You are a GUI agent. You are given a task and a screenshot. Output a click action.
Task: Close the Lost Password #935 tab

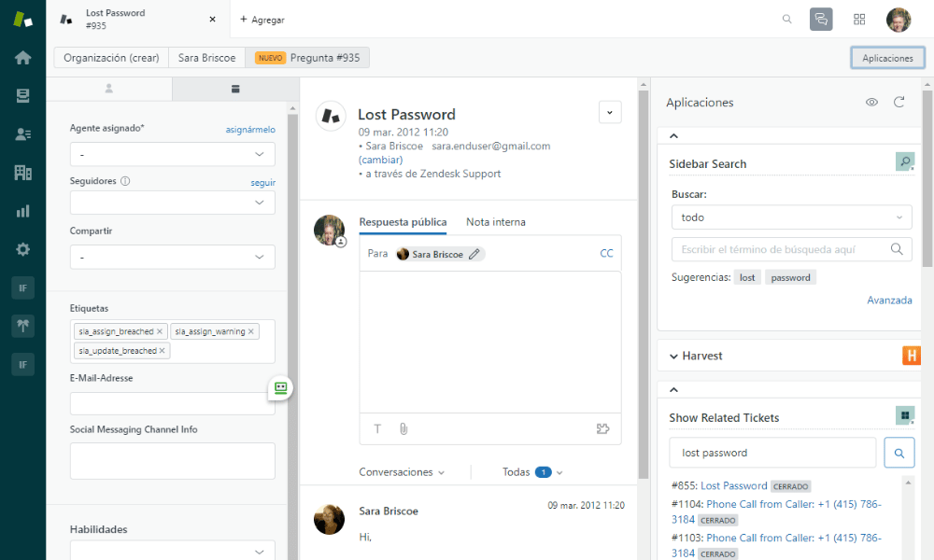click(212, 19)
